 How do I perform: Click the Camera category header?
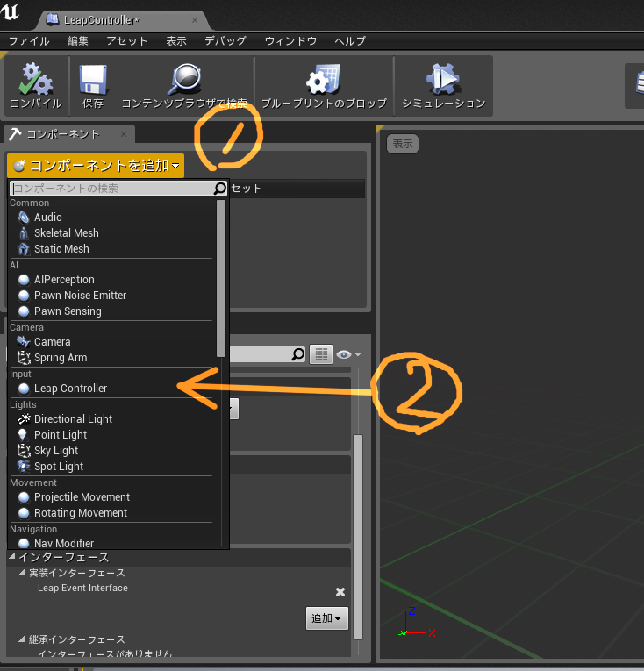click(x=26, y=327)
